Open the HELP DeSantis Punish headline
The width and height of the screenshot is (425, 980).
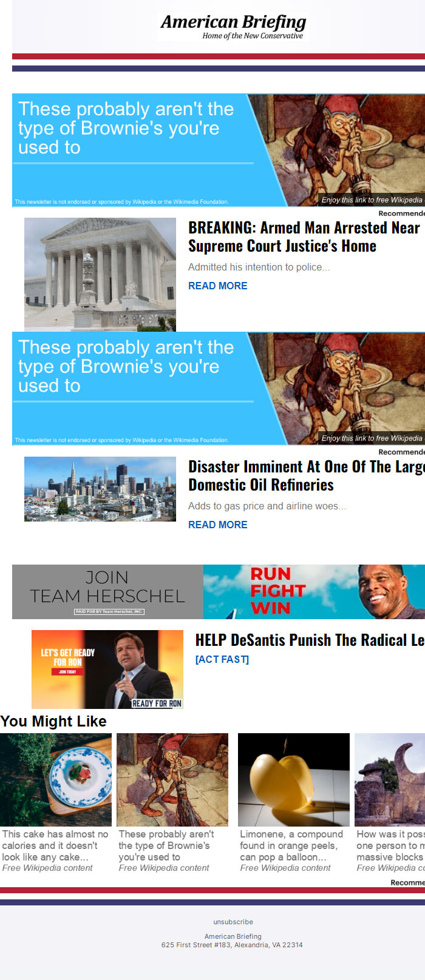tap(310, 640)
